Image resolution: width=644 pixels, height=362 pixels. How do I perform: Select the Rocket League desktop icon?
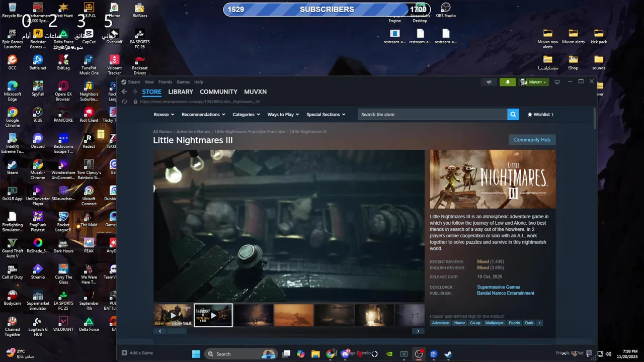pyautogui.click(x=63, y=222)
